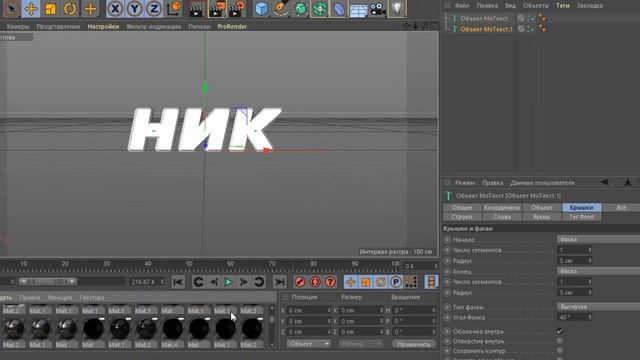Toggle the X axis lock

coord(115,8)
